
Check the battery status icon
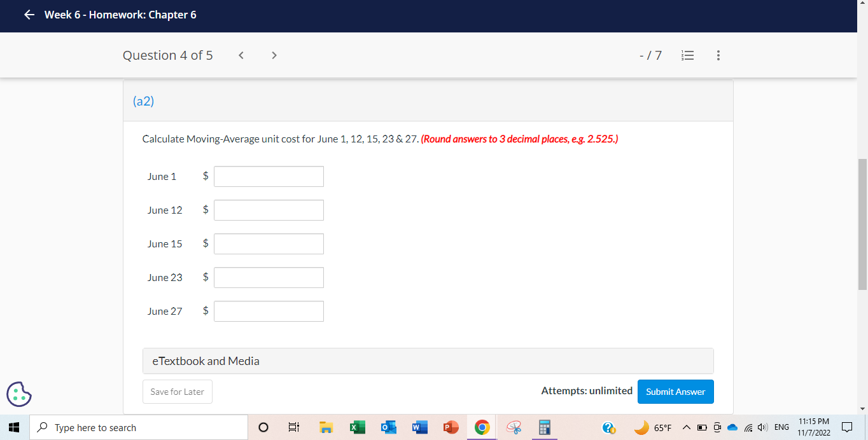[x=702, y=428]
